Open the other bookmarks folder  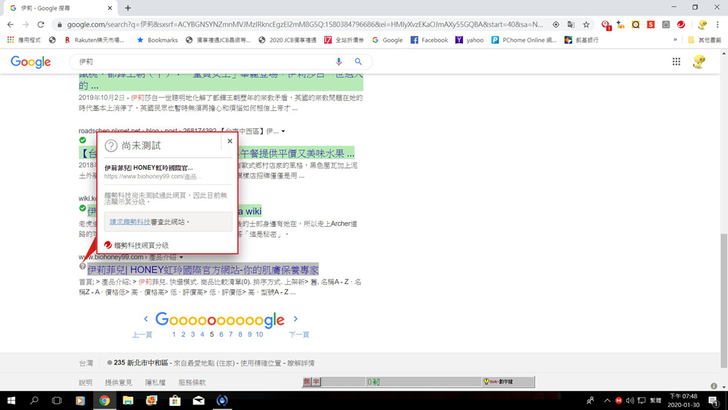(x=704, y=40)
